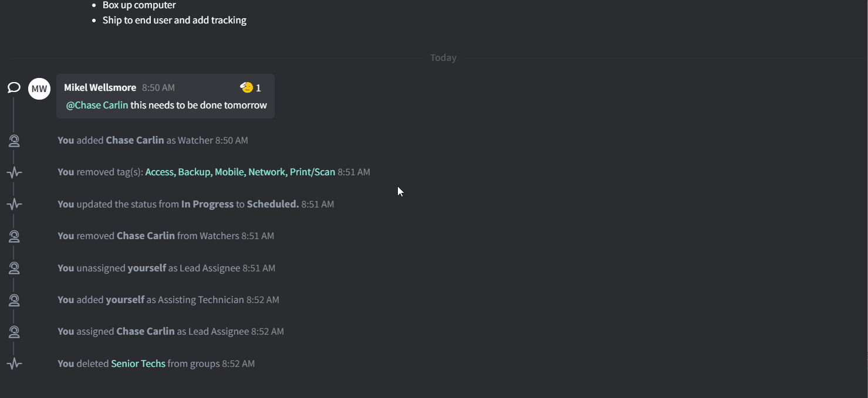Open the @Chase Carlin mention in the comment
The image size is (868, 398).
[x=97, y=106]
